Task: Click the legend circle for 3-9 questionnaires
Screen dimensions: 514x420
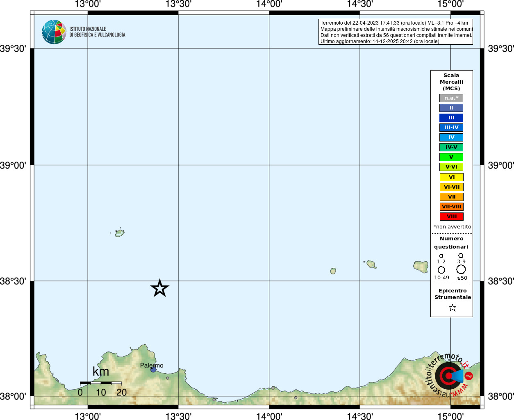Action: tap(461, 256)
